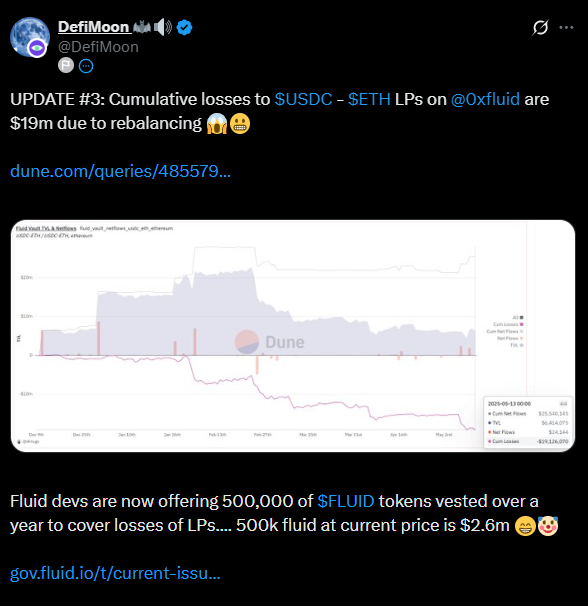Toggle the Cum Losses legend entry
Image resolution: width=588 pixels, height=606 pixels.
click(x=508, y=325)
